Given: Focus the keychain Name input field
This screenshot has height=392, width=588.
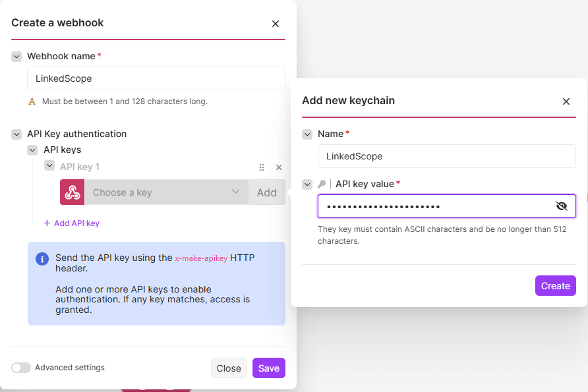Looking at the screenshot, I should 447,156.
